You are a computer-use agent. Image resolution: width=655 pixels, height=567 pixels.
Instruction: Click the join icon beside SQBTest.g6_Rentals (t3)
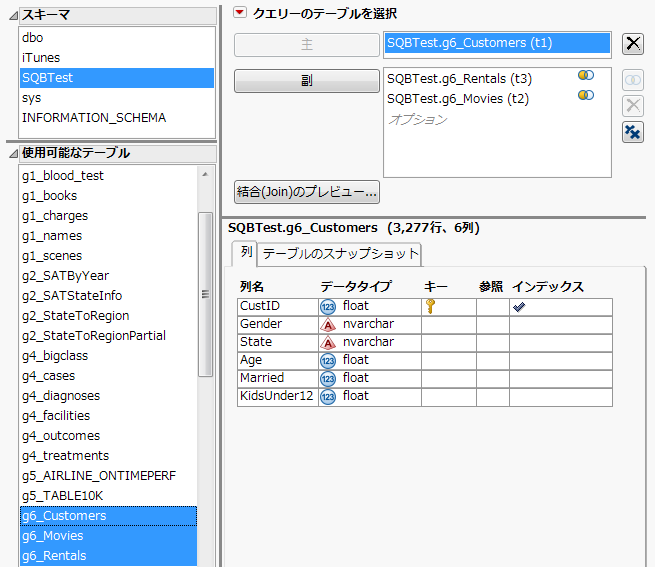tap(586, 77)
